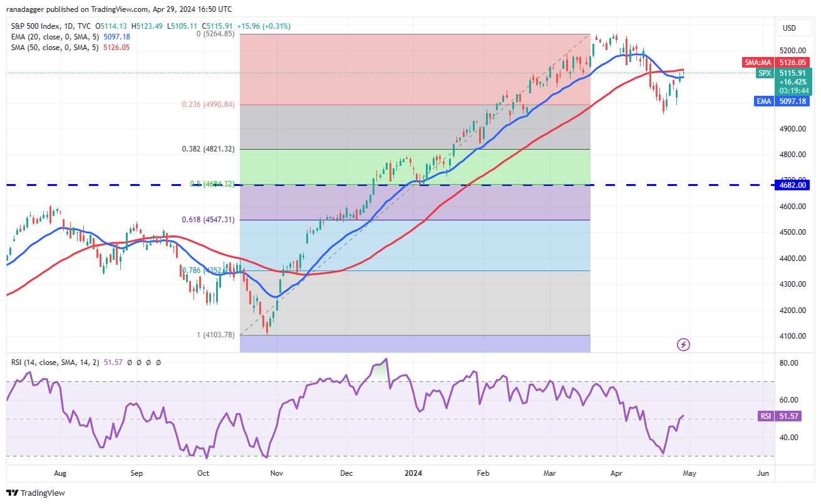Image resolution: width=821 pixels, height=504 pixels.
Task: Click the 0 (5264.85) Fibonacci top label
Action: pyautogui.click(x=216, y=34)
